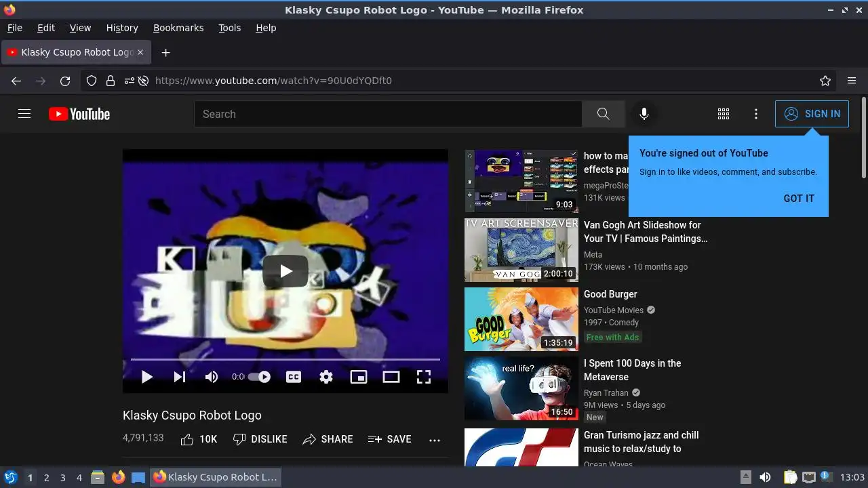Open the clipboard tray icon
868x488 pixels.
(791, 477)
